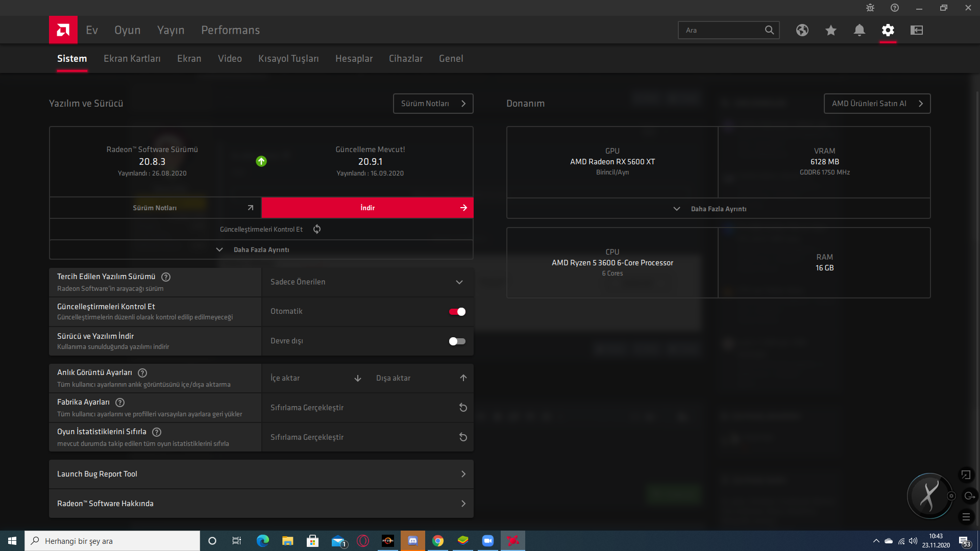The height and width of the screenshot is (551, 980).
Task: Open the favorites star icon
Action: 831,30
